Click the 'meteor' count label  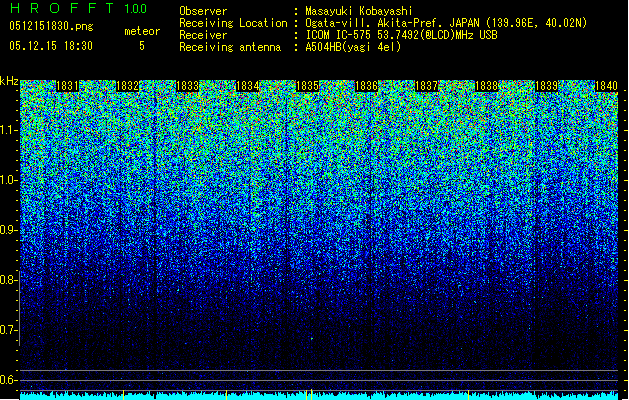coord(142,31)
